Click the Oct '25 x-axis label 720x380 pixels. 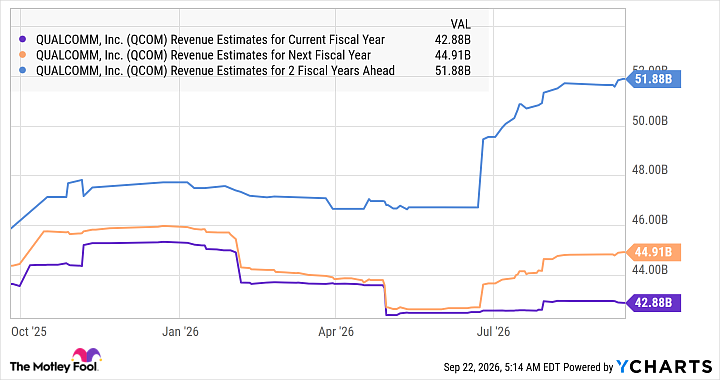[29, 331]
